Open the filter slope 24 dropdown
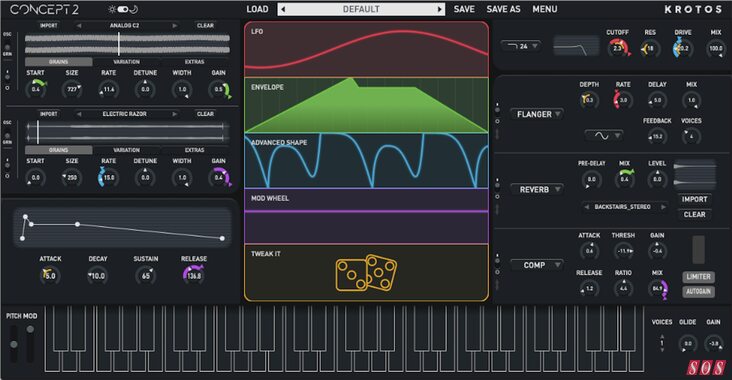 (x=522, y=46)
